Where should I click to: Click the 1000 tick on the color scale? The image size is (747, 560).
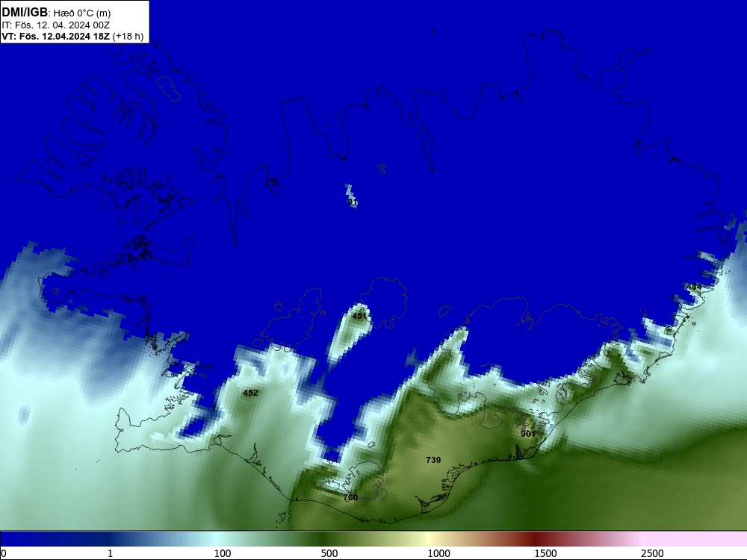coord(438,553)
